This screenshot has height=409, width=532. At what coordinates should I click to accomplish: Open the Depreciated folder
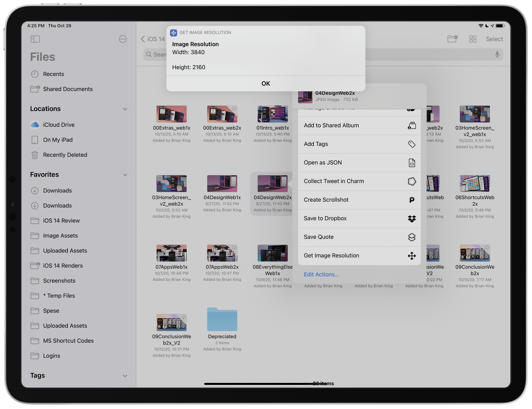coord(222,319)
